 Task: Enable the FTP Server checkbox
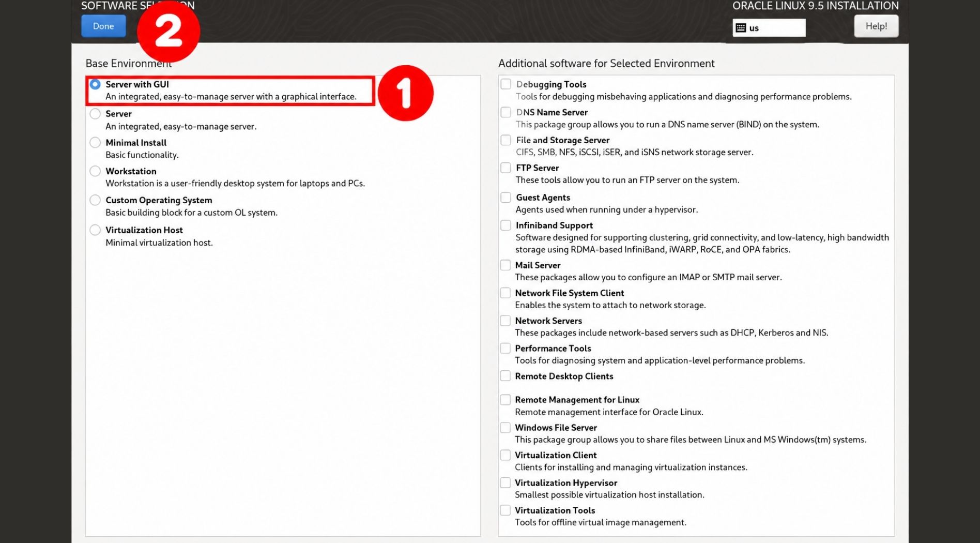[506, 168]
